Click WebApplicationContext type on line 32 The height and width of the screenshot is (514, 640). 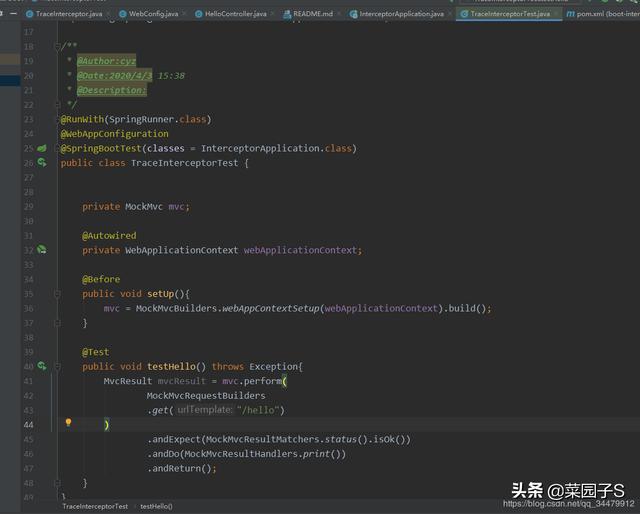pyautogui.click(x=182, y=250)
